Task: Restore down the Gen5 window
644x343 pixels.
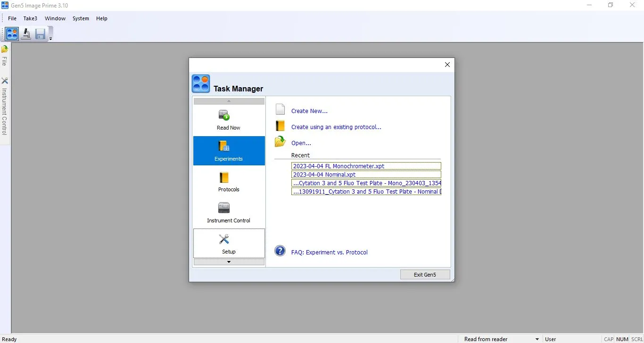Action: coord(611,5)
